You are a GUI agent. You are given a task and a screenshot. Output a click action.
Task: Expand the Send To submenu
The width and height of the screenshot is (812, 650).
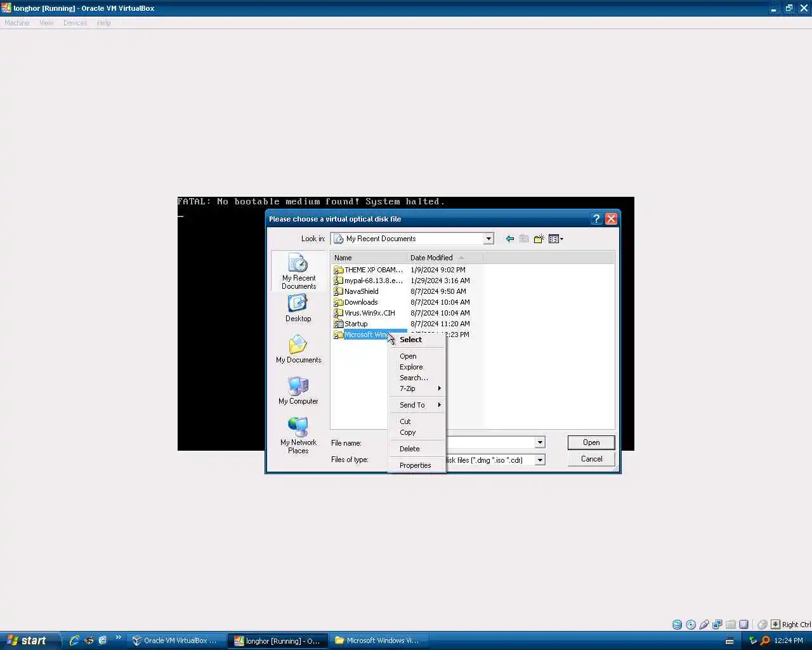[x=417, y=405]
